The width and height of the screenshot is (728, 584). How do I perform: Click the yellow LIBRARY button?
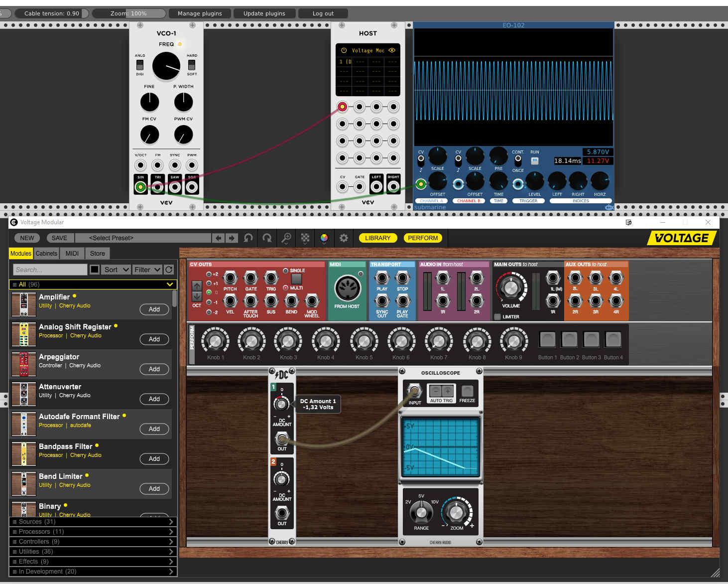click(x=378, y=238)
